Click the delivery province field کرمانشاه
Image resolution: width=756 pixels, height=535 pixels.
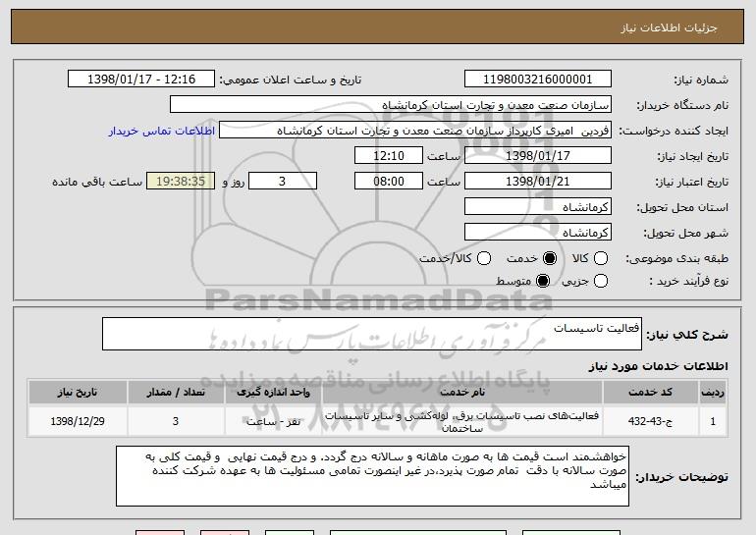pyautogui.click(x=538, y=207)
